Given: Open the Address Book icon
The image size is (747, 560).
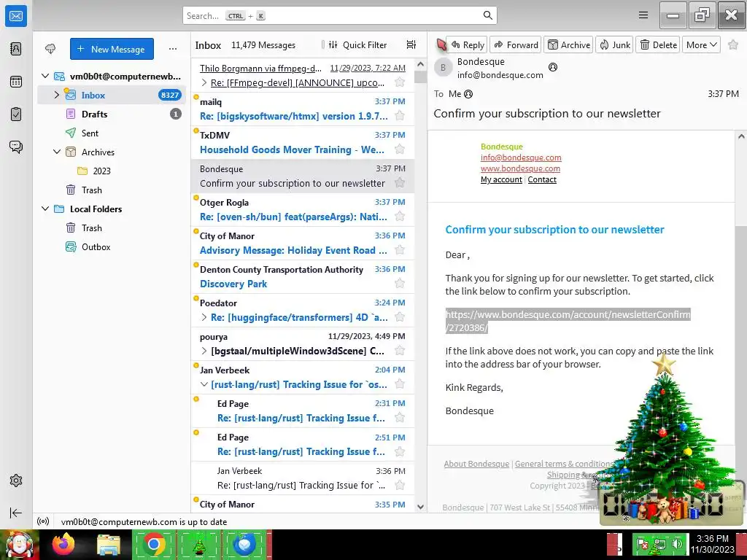Looking at the screenshot, I should (16, 49).
